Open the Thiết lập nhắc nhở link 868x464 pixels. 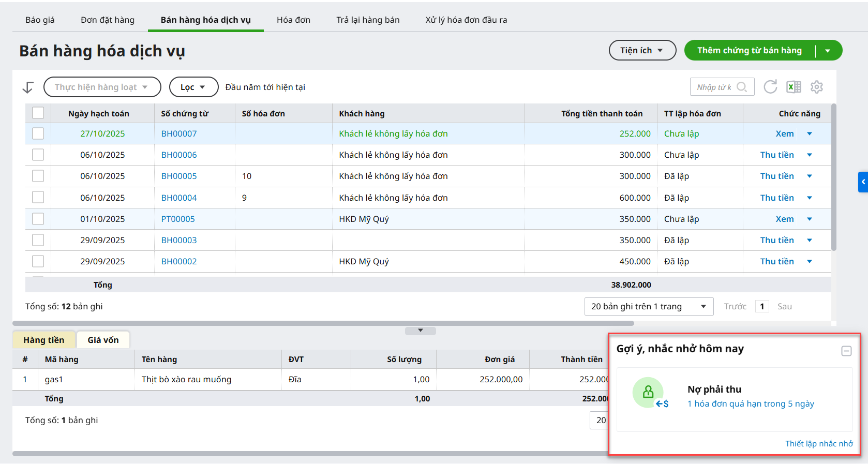point(819,443)
